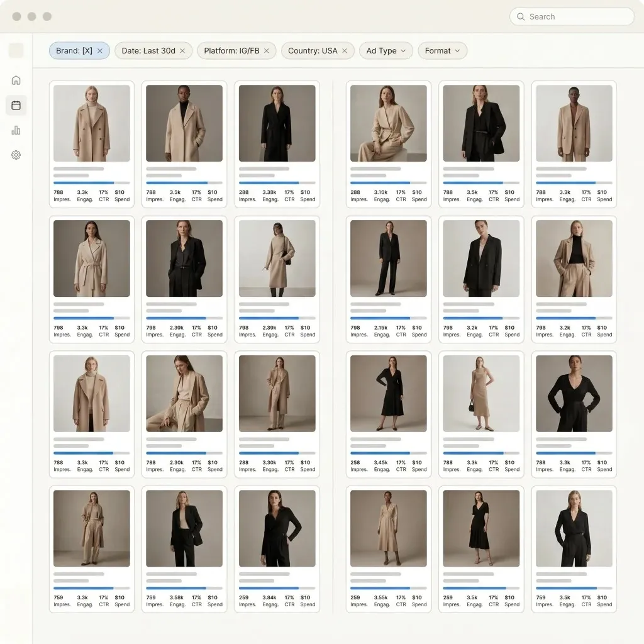
Task: Click progress bar on the 3.10k engagement card
Action: (x=389, y=183)
